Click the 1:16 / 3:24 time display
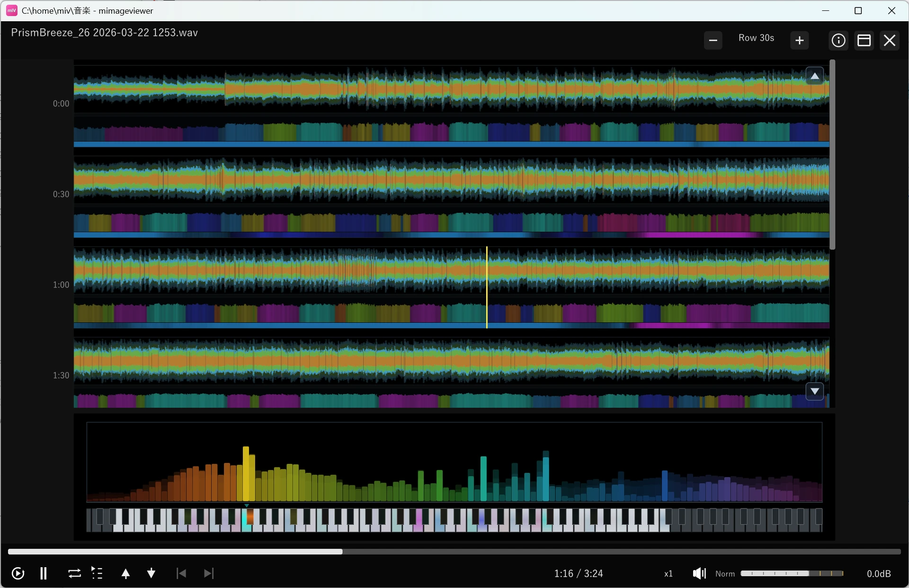The height and width of the screenshot is (588, 909). pyautogui.click(x=579, y=574)
